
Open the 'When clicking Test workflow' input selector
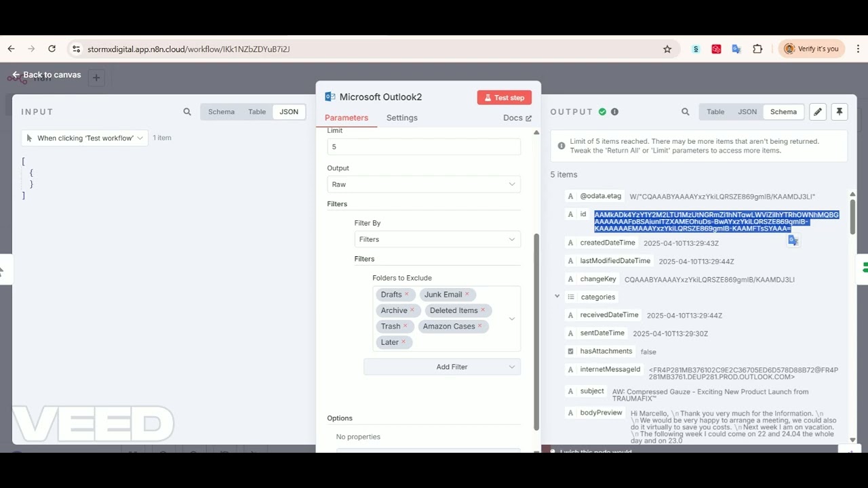pyautogui.click(x=84, y=138)
